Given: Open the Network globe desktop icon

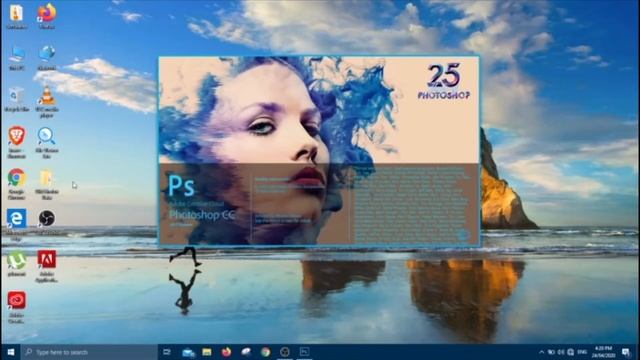Looking at the screenshot, I should [47, 58].
